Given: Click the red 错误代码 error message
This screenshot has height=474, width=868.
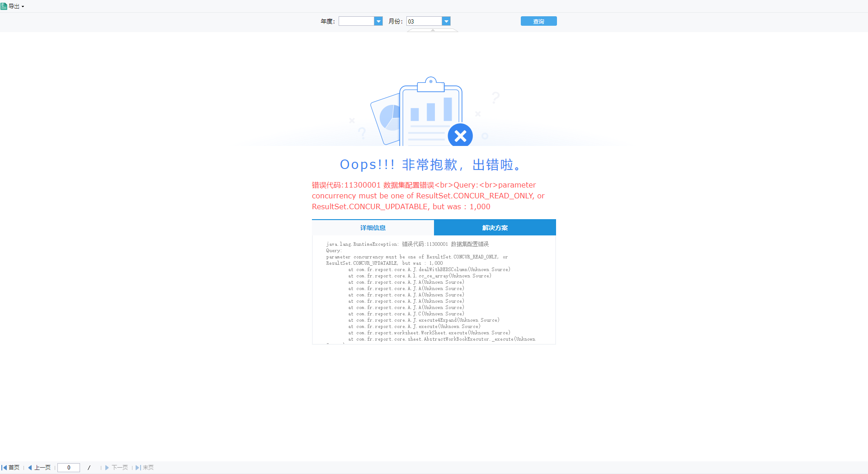Looking at the screenshot, I should coord(428,196).
